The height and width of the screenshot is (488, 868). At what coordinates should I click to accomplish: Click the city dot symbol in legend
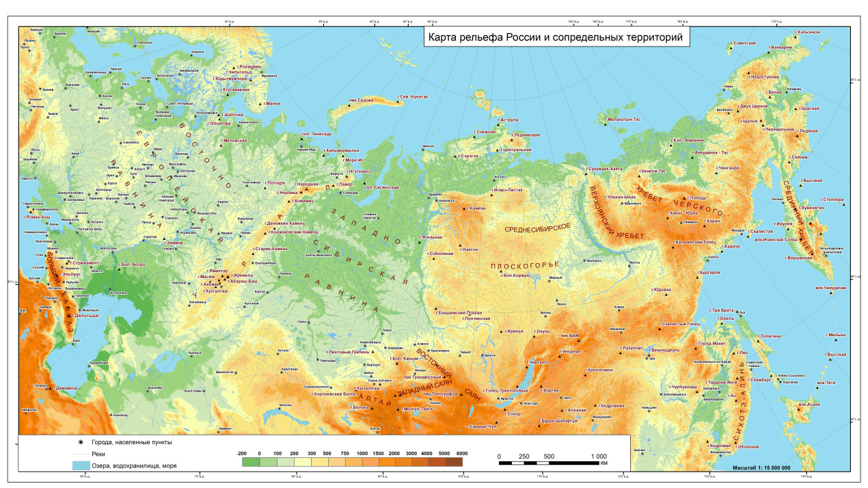(81, 442)
